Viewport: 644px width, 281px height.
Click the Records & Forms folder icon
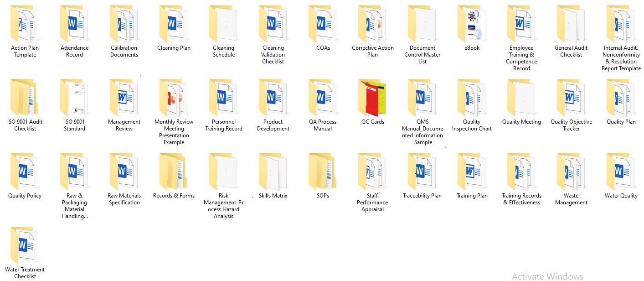174,172
